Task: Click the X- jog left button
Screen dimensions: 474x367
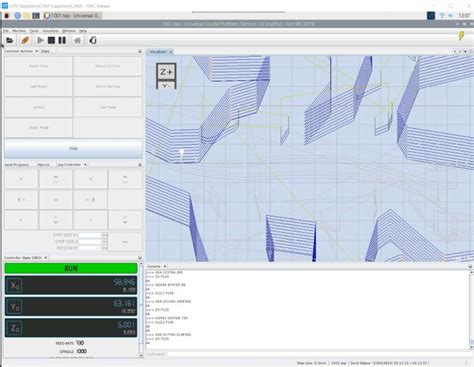Action: [21, 199]
